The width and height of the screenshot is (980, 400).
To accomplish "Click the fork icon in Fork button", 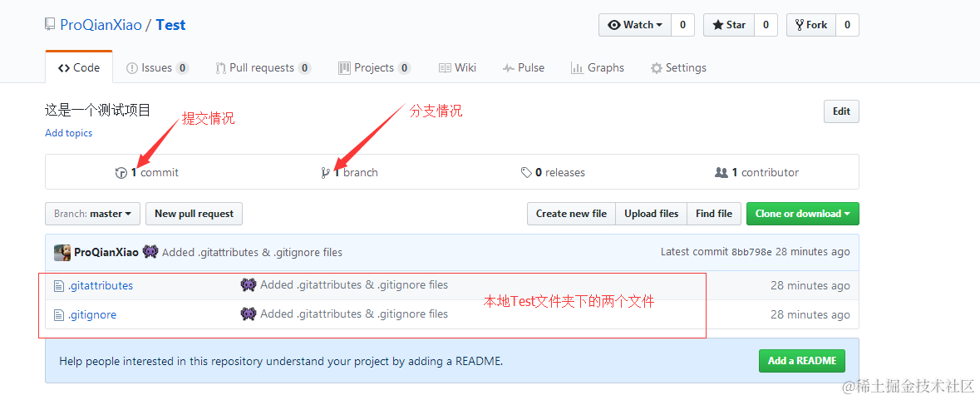I will point(800,25).
